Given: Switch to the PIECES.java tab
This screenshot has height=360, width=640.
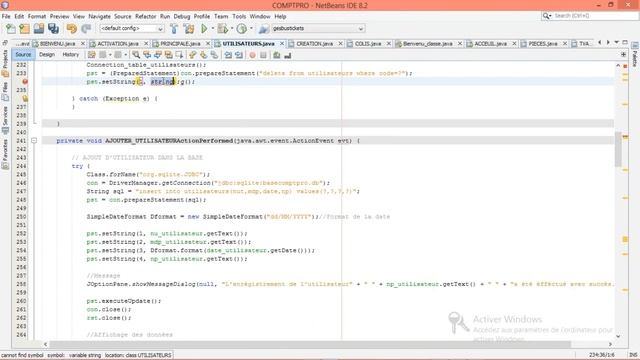Looking at the screenshot, I should pos(542,43).
